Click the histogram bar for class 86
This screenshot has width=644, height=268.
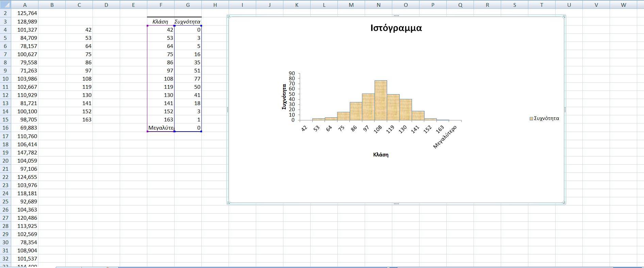click(356, 111)
